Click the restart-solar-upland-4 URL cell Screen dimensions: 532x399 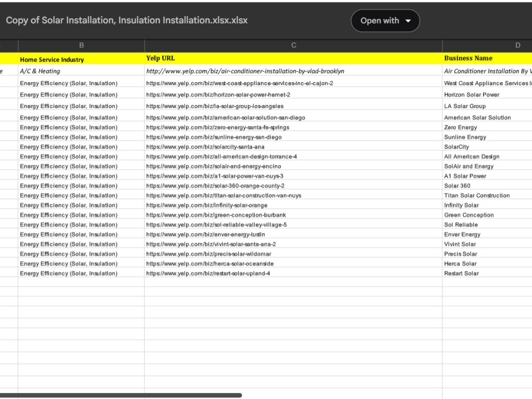[294, 273]
